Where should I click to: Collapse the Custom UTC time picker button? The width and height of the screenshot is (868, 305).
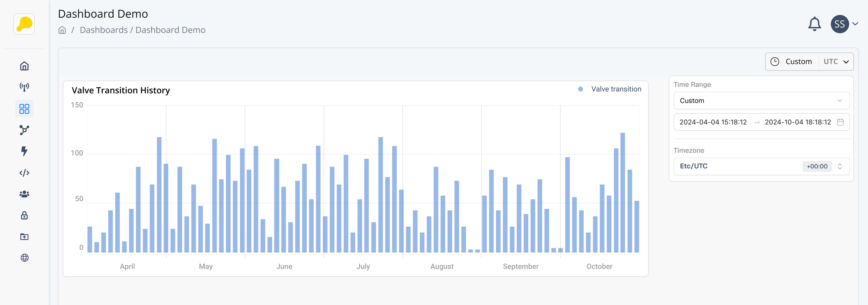809,62
